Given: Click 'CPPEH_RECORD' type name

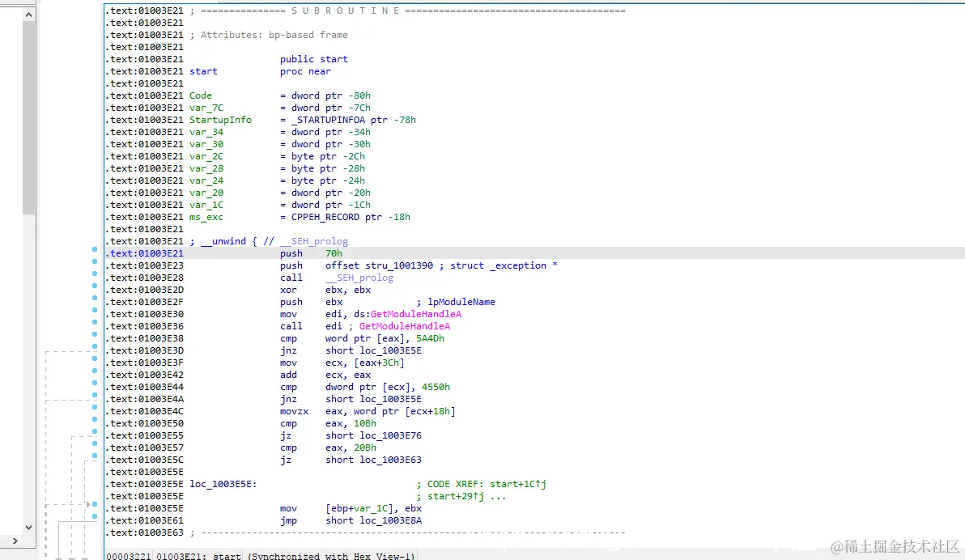Looking at the screenshot, I should (x=325, y=217).
